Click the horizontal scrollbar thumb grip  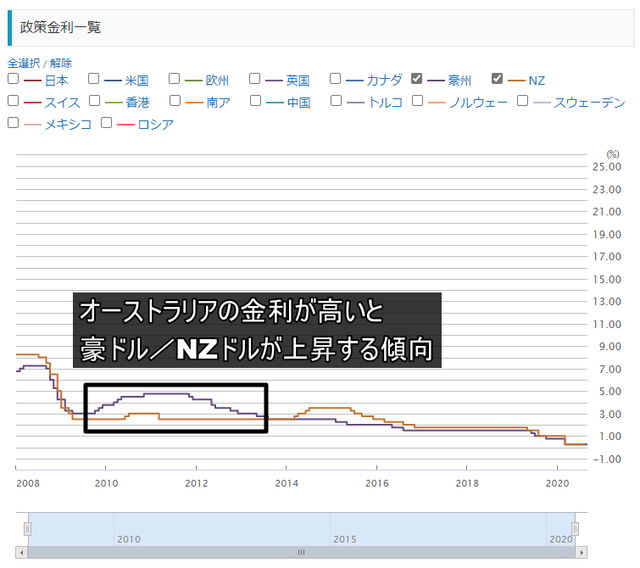coord(301,552)
